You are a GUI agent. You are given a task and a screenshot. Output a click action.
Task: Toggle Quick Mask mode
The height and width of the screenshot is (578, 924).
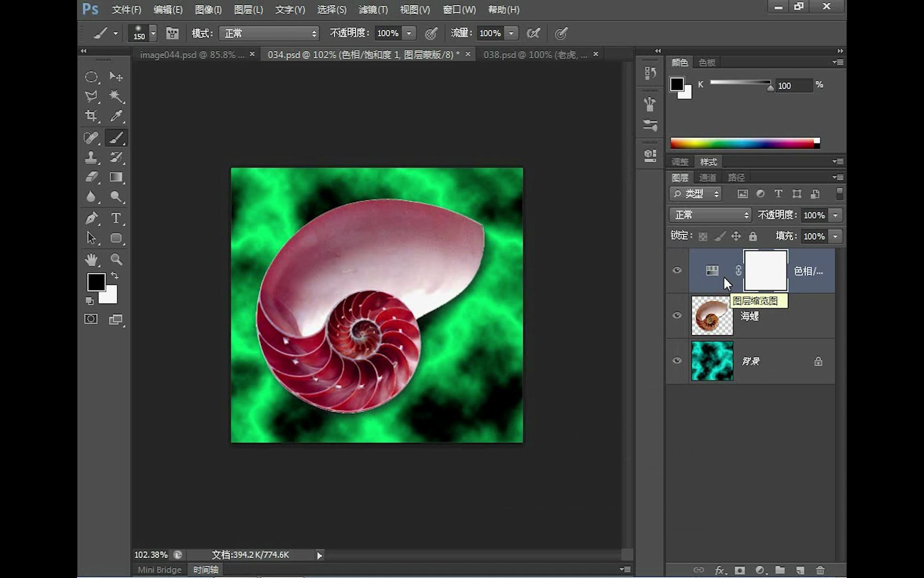coord(91,320)
